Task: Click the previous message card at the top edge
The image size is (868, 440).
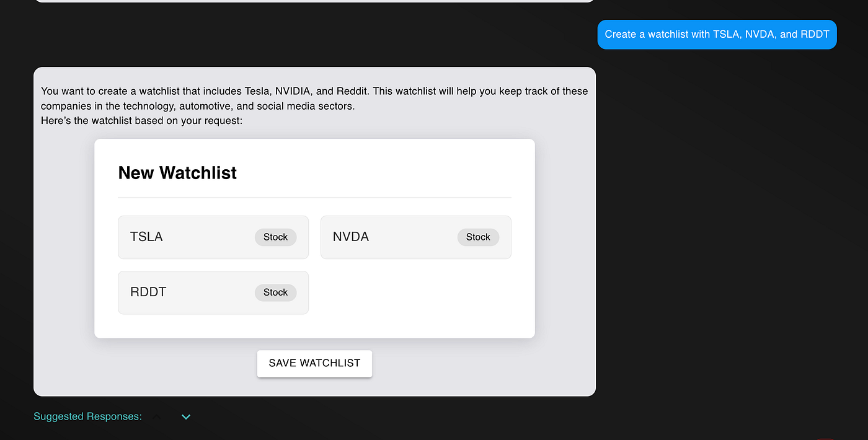Action: coord(314,1)
